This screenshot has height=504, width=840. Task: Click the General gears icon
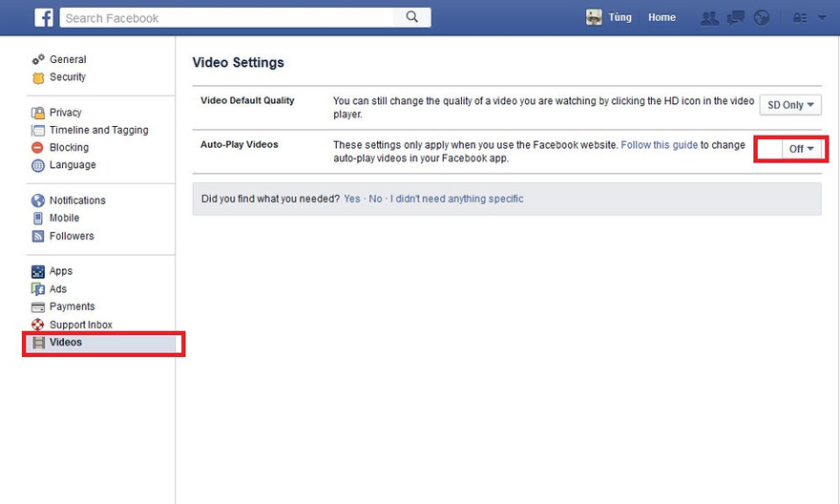tap(38, 59)
